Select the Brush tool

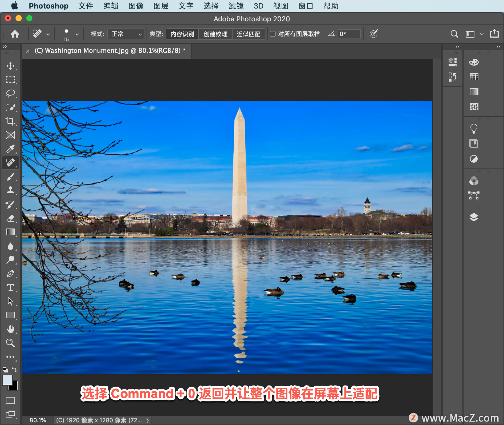pos(10,177)
